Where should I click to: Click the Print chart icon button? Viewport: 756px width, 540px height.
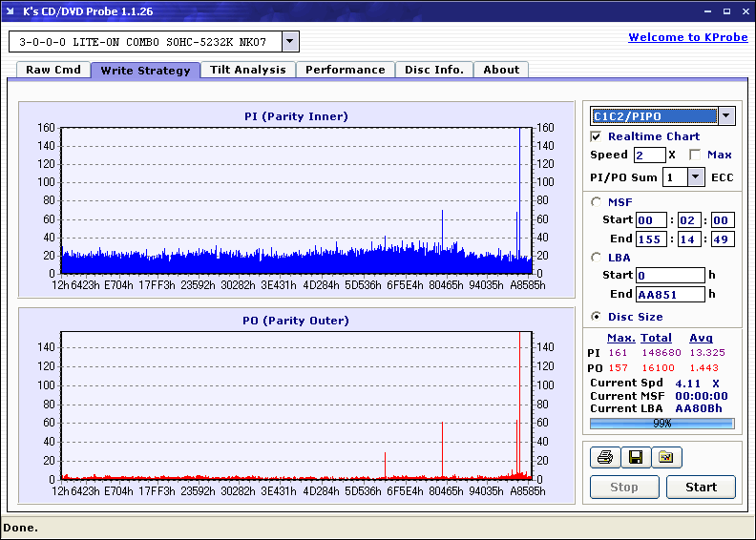[604, 458]
